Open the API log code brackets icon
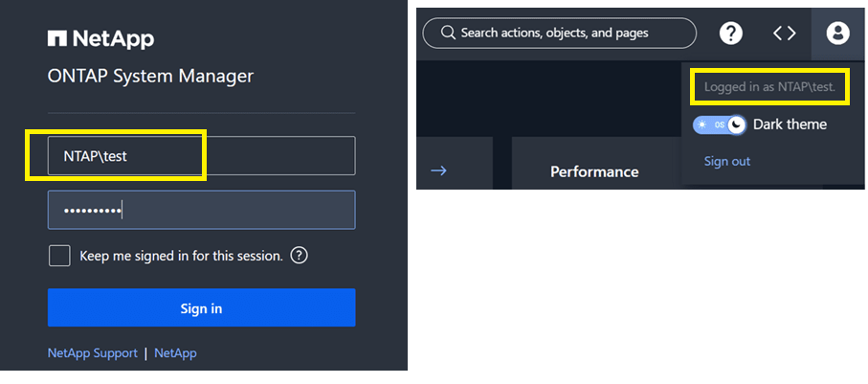The width and height of the screenshot is (868, 384). pos(784,34)
